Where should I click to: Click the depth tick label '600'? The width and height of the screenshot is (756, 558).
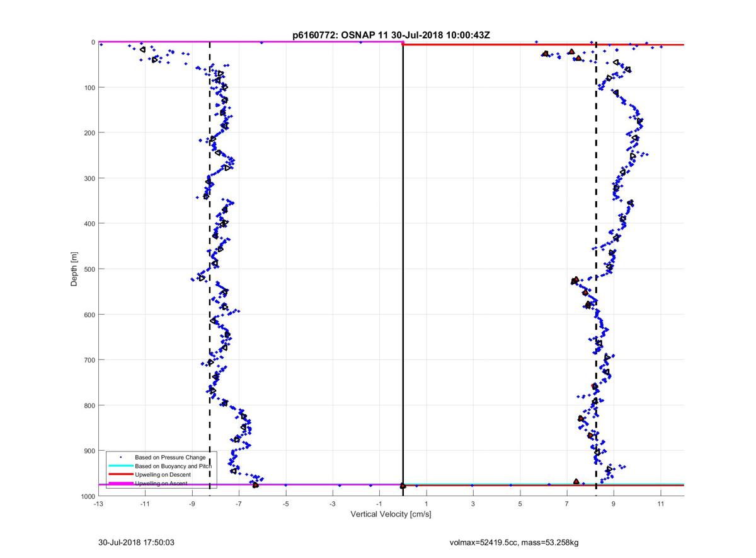(89, 315)
